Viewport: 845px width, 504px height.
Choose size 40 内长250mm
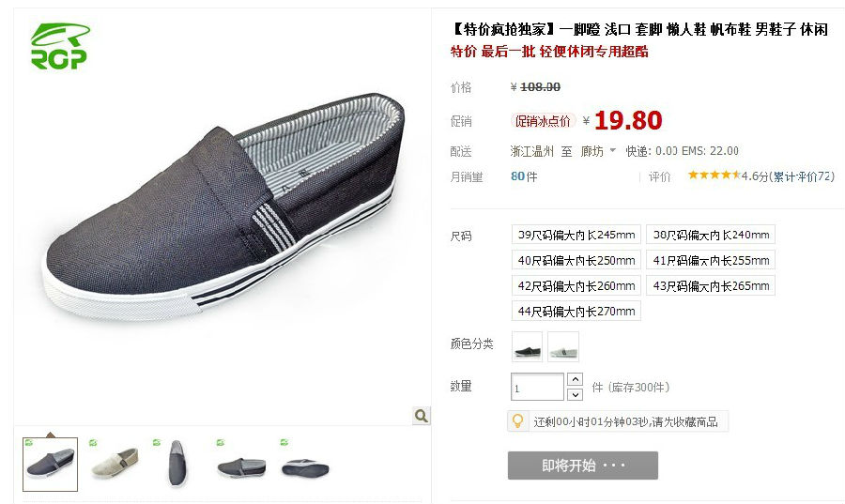pyautogui.click(x=576, y=260)
